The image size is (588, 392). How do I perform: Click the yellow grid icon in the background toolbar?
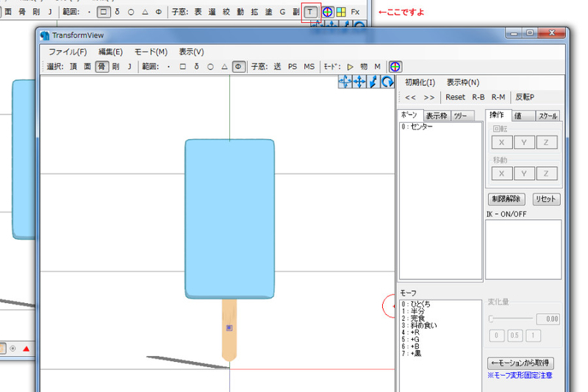pyautogui.click(x=341, y=12)
